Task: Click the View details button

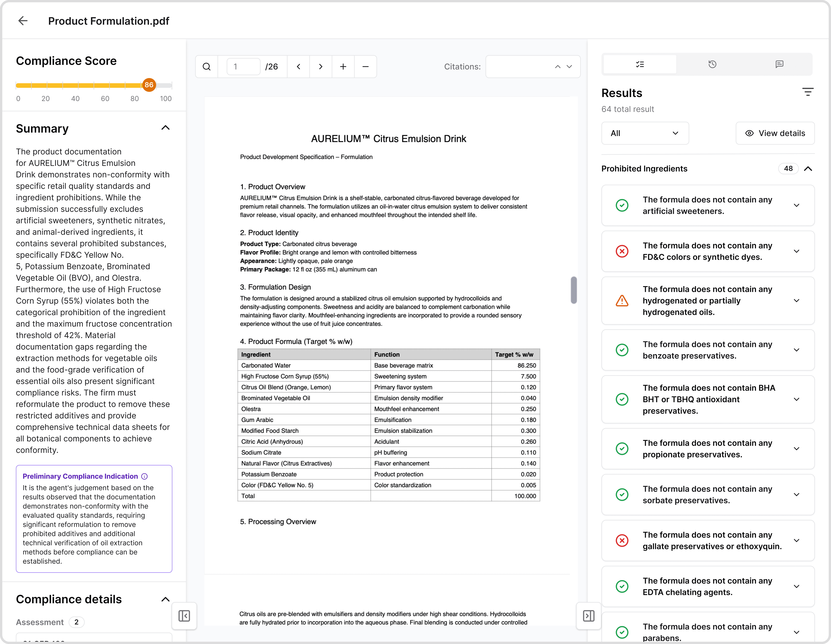Action: coord(775,133)
